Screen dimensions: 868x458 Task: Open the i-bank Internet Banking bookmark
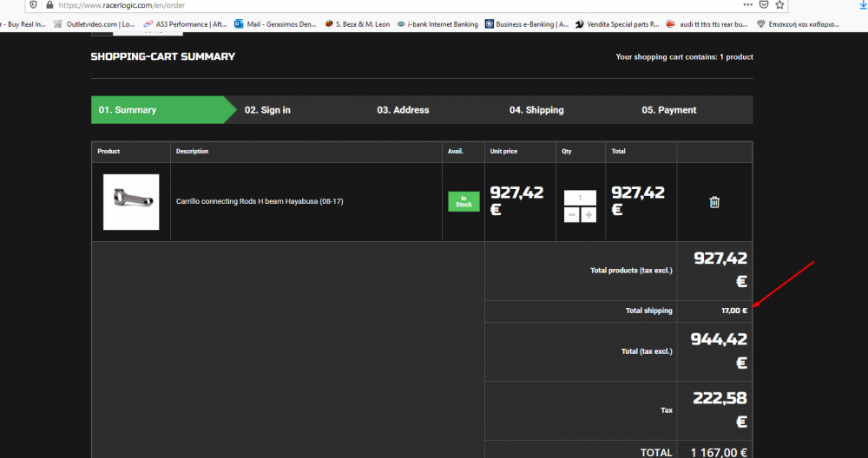(x=437, y=24)
